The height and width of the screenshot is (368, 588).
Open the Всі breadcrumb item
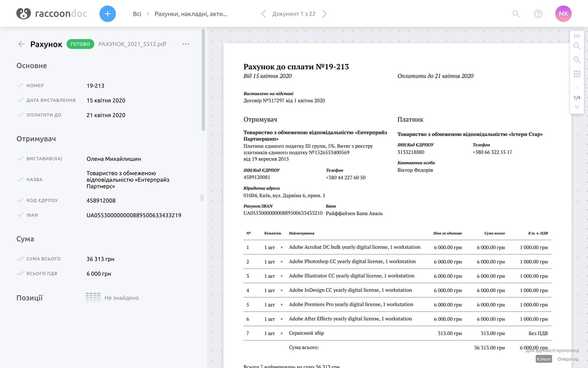point(137,14)
